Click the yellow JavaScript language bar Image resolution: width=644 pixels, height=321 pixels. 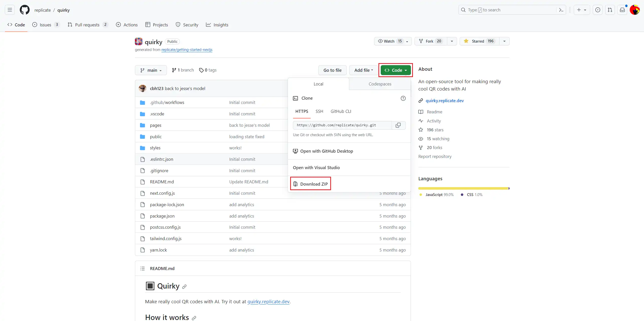click(x=463, y=188)
